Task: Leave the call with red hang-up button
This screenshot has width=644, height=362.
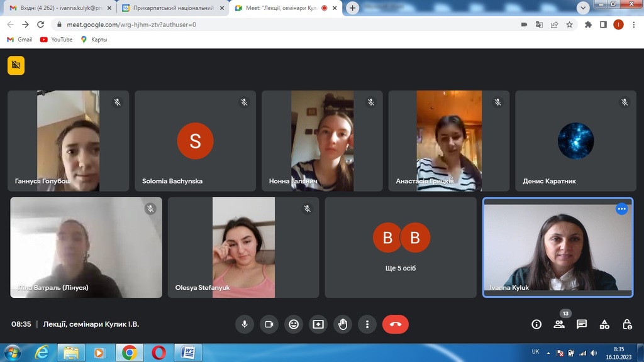Action: pos(396,324)
